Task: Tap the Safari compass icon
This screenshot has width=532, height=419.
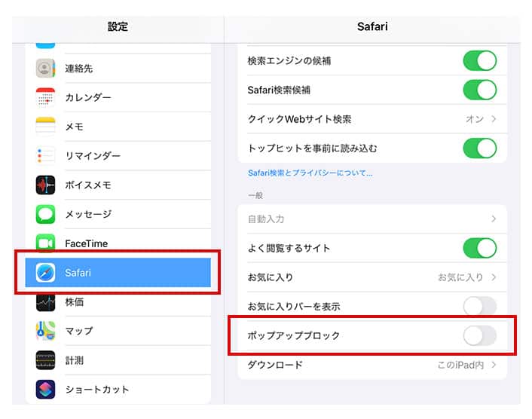Action: 46,273
